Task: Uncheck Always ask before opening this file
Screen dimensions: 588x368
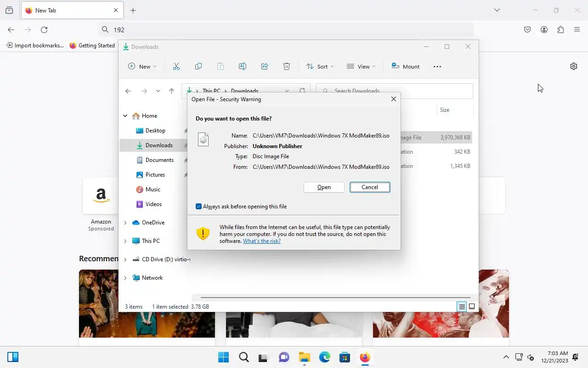Action: click(x=198, y=207)
